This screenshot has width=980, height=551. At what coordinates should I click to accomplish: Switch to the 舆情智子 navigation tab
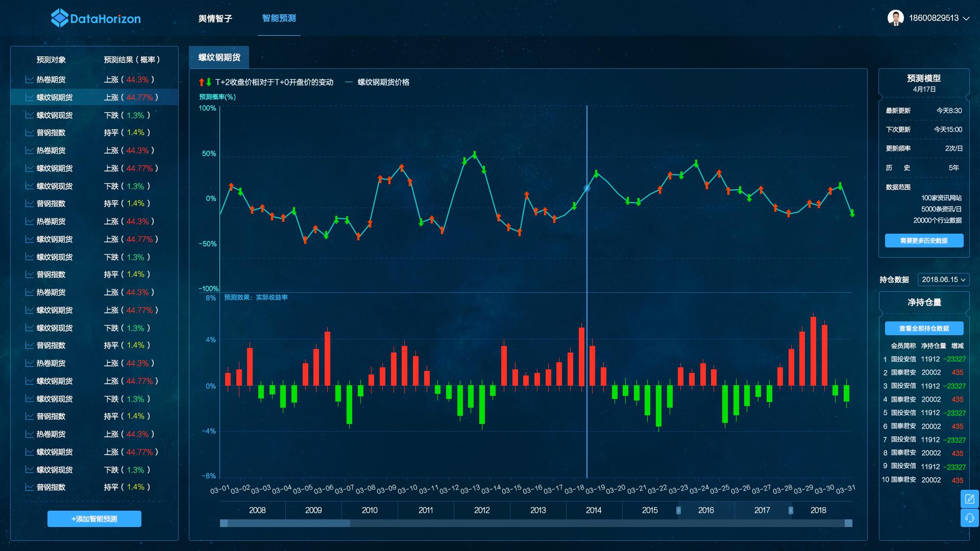point(215,18)
